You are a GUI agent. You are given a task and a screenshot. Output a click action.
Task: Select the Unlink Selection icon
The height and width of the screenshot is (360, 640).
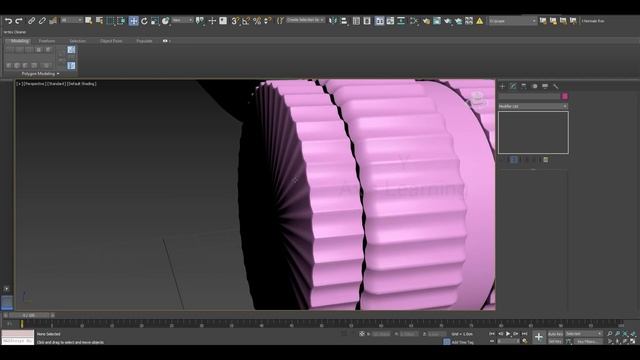(42, 21)
